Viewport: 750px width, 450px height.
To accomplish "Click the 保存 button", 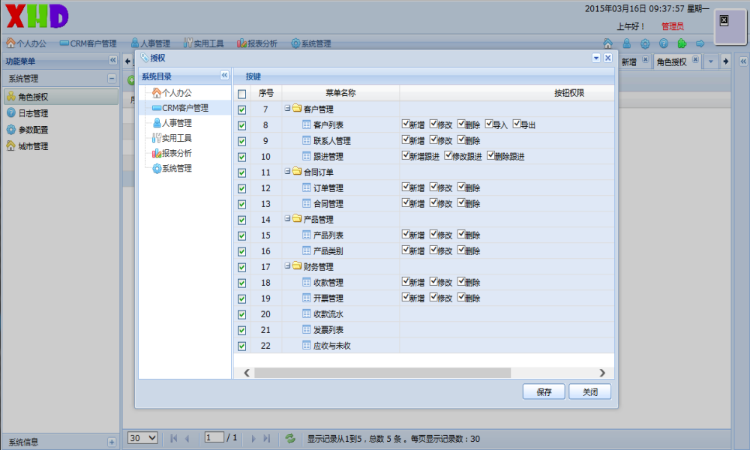I will coord(544,392).
